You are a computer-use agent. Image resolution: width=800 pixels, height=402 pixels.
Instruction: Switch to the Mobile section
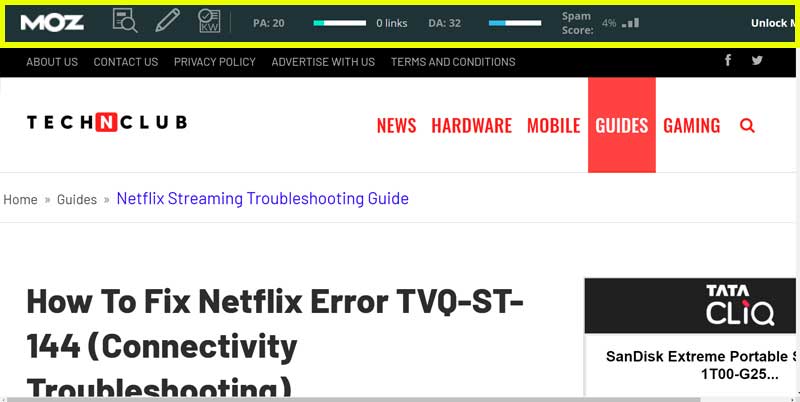click(x=554, y=125)
